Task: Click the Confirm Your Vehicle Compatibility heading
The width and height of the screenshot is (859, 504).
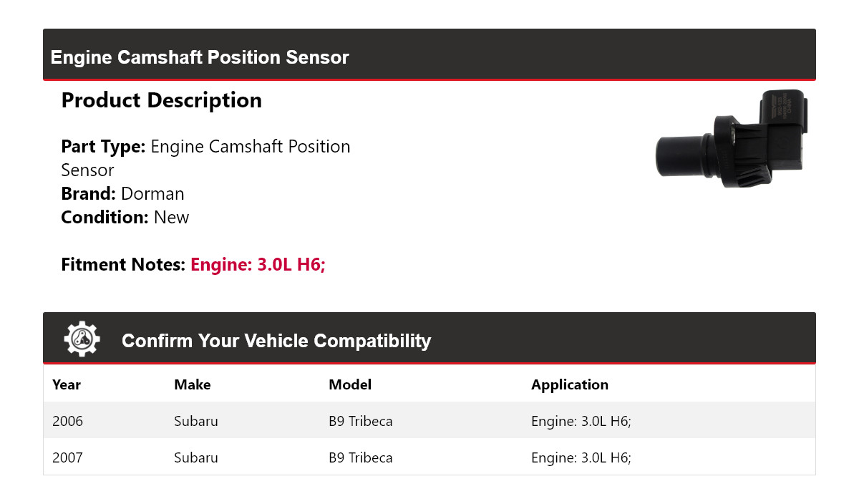Action: pos(276,341)
